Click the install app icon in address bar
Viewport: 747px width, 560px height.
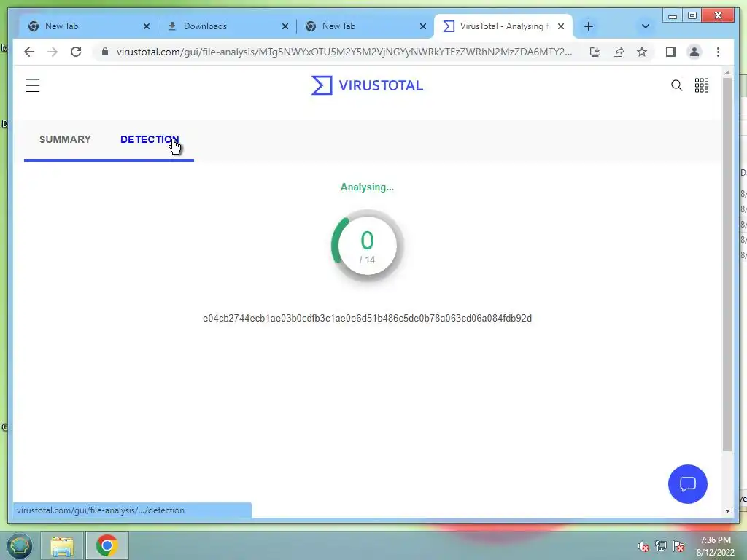click(x=595, y=52)
